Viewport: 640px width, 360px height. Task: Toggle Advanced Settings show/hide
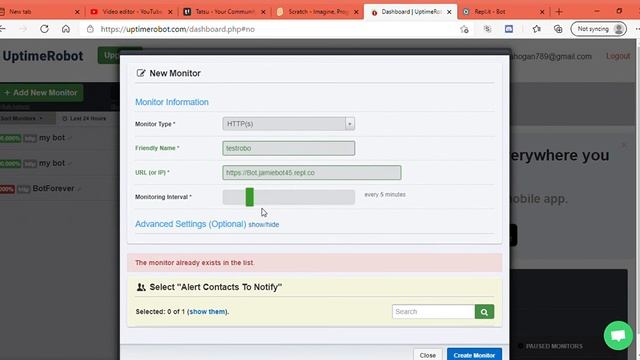pos(264,224)
